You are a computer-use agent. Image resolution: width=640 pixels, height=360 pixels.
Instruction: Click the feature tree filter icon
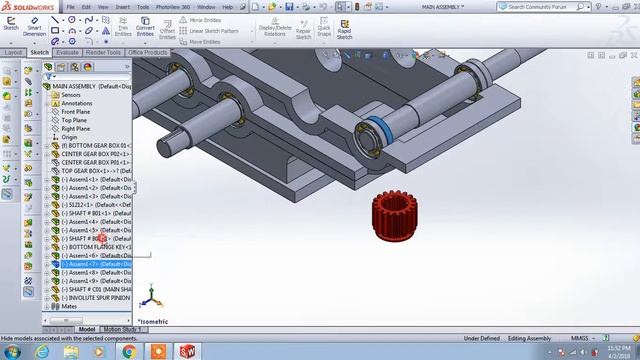[49, 77]
